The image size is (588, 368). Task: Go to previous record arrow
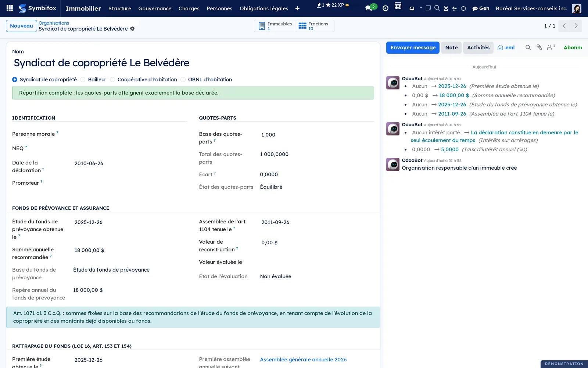coord(564,26)
